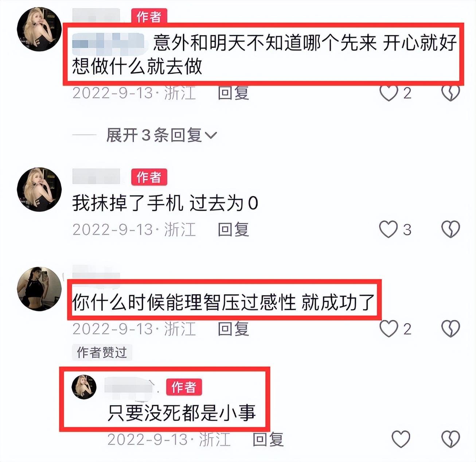Viewport: 476px width, 462px height.
Task: Reply to '你什么时候能理智压过感性'
Action: pos(233,329)
